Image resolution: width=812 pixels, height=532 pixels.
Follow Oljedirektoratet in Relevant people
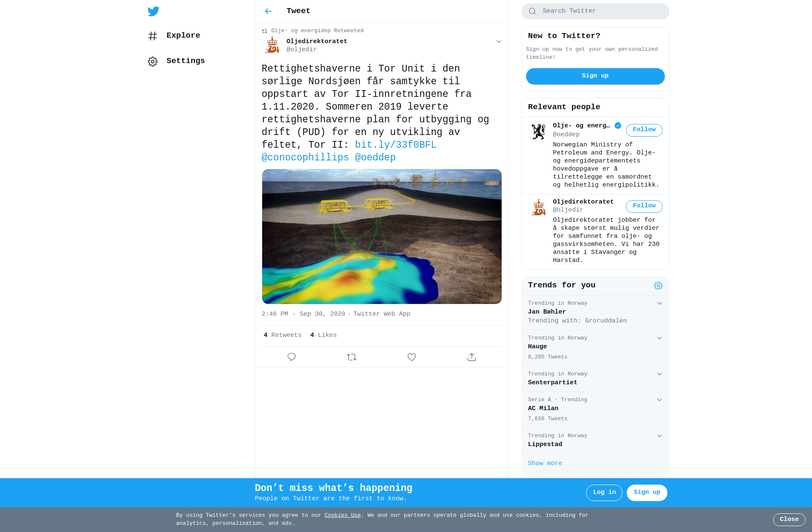point(644,206)
